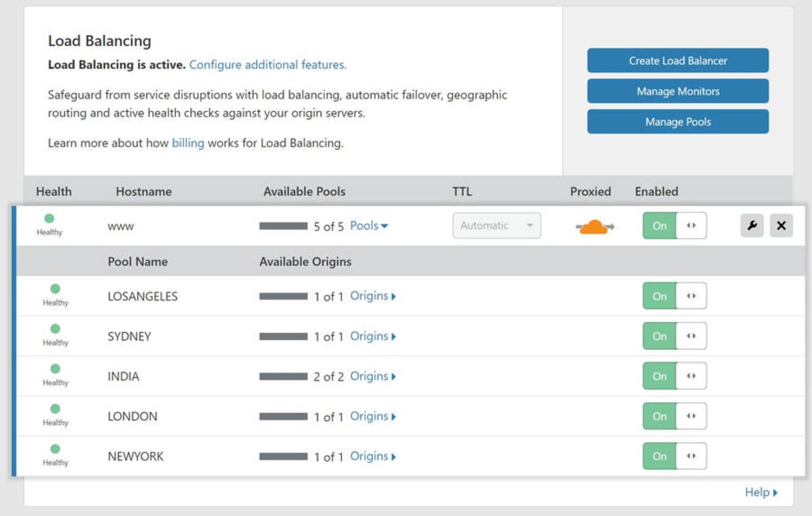Expand Origins for INDIA pool
This screenshot has width=812, height=516.
click(373, 376)
